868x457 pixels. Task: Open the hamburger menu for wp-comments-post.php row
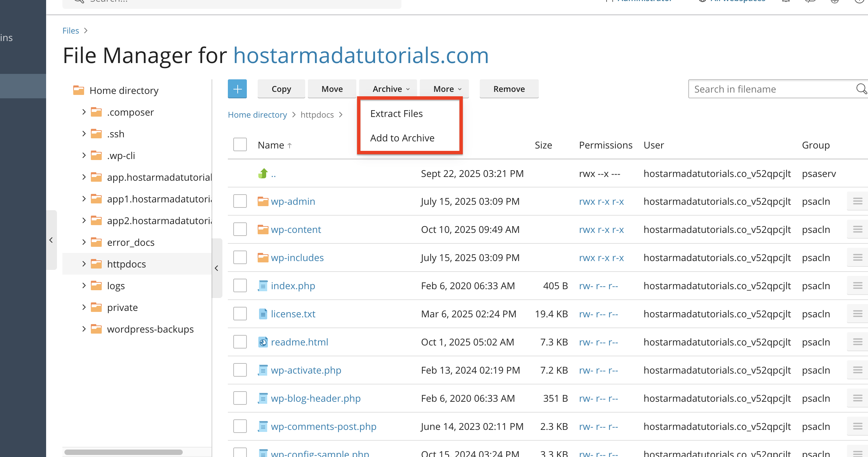(857, 426)
